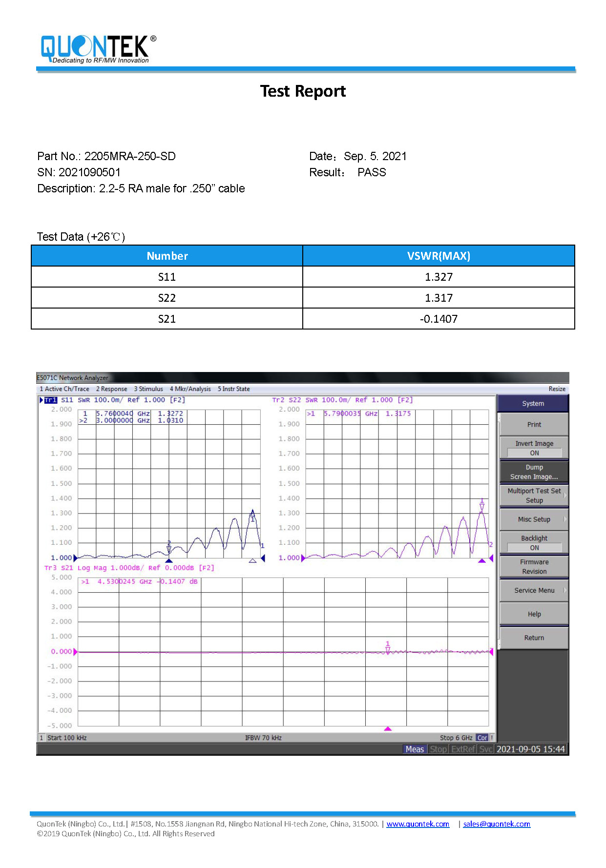Click the magenta marker triangle below S22 axis
Viewport: 606px width, 868px height.
pyautogui.click(x=482, y=561)
